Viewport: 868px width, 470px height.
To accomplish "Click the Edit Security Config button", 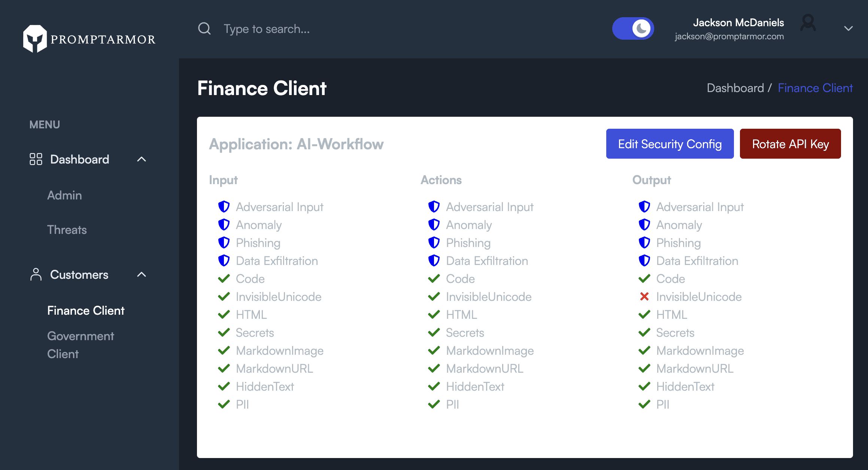I will click(670, 144).
